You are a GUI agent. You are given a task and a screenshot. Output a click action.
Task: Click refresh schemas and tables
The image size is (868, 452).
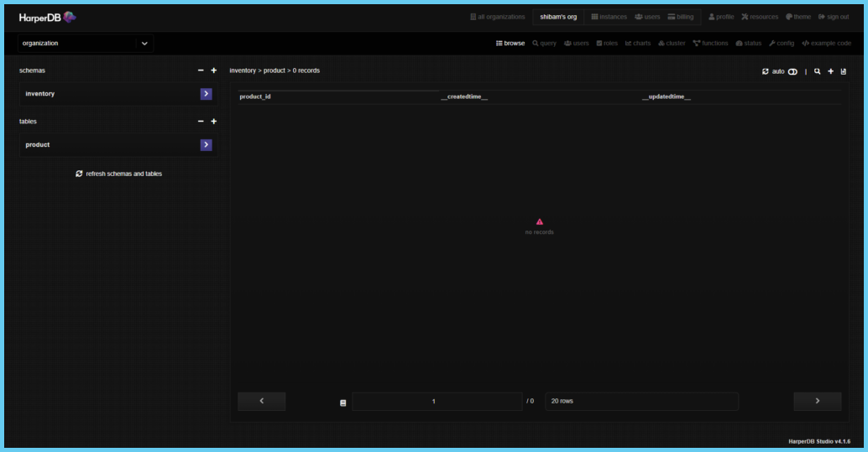(118, 174)
